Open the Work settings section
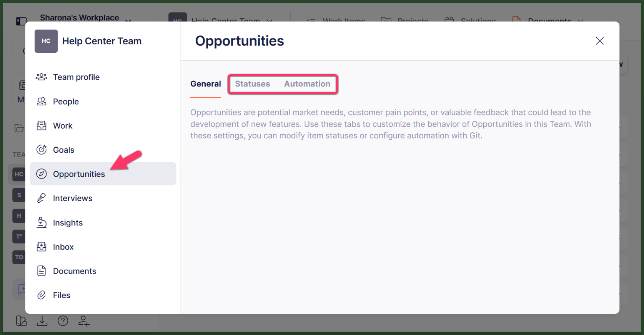 point(63,126)
